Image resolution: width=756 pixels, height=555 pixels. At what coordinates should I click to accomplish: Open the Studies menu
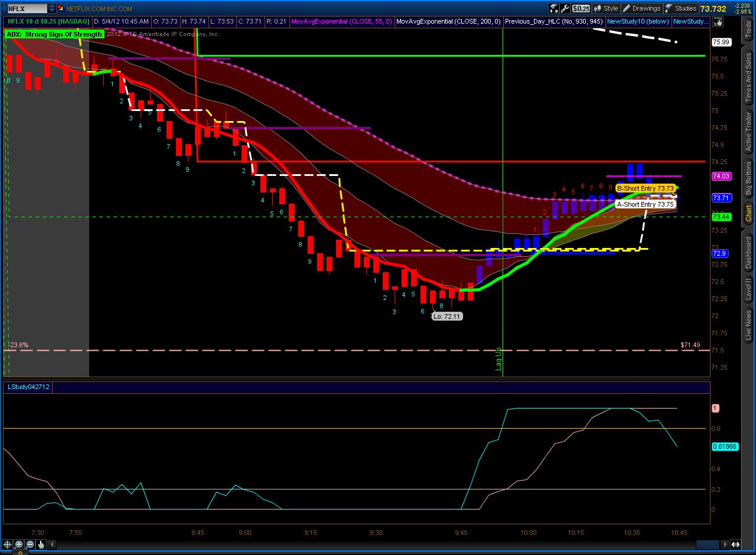coord(681,8)
